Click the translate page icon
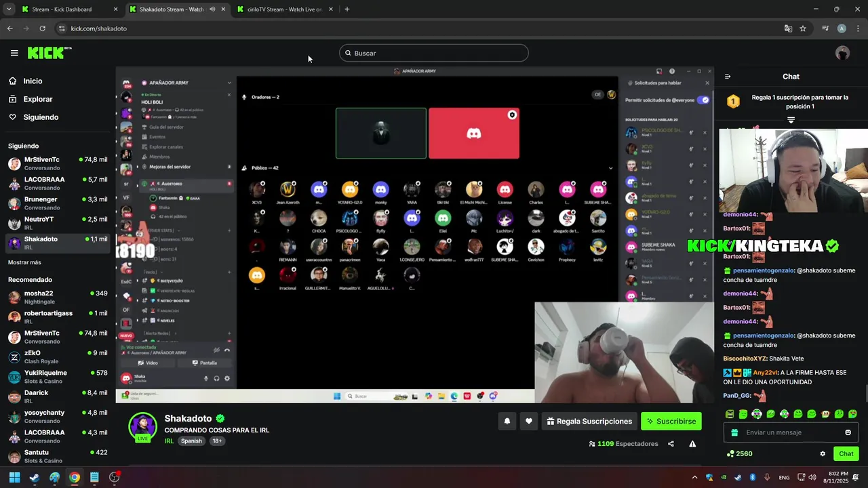868x488 pixels. coord(788,28)
